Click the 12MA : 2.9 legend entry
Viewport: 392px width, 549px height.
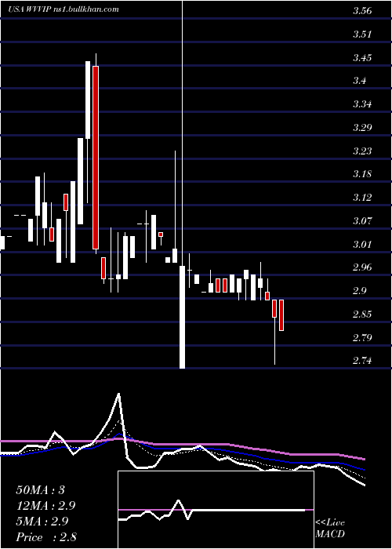click(45, 506)
